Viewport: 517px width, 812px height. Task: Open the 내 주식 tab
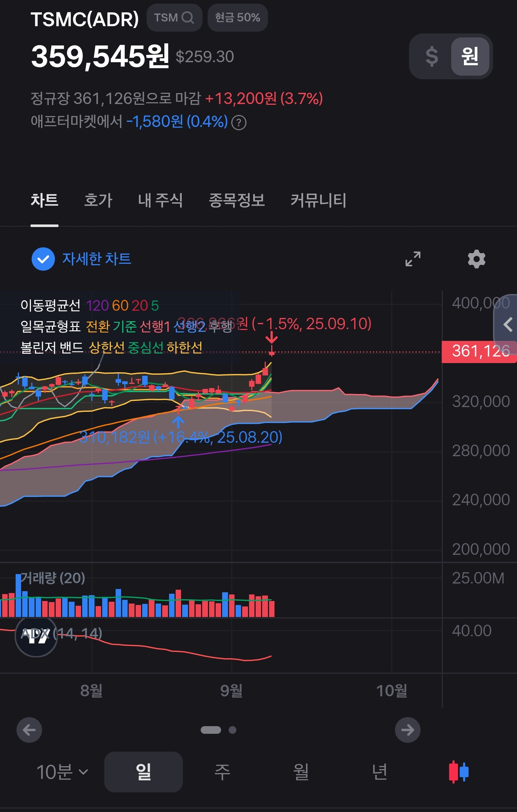(160, 200)
